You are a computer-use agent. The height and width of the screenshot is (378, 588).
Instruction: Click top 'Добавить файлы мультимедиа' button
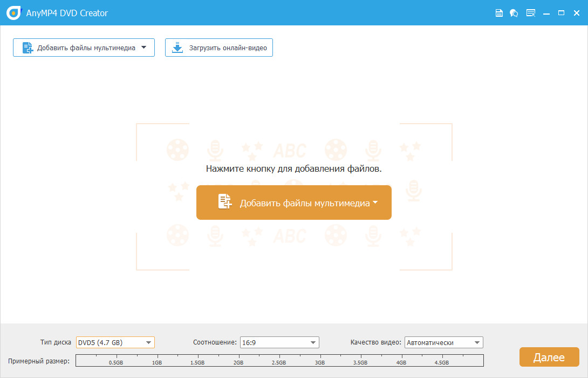click(x=84, y=48)
